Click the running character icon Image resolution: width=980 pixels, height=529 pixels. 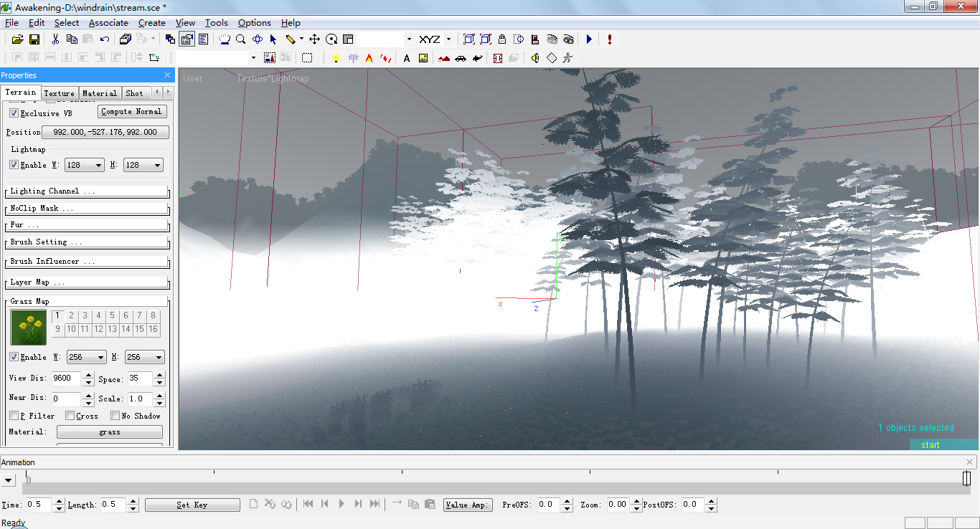click(x=567, y=57)
